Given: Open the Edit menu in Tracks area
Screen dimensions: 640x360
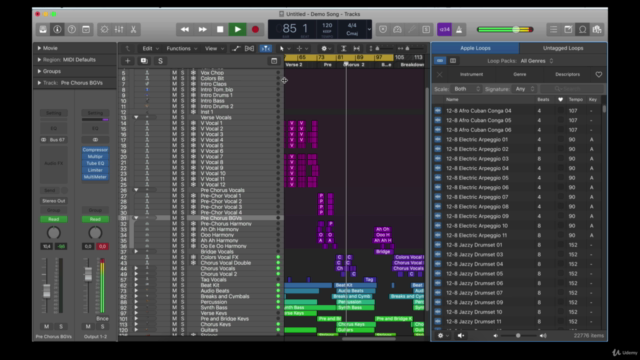Looking at the screenshot, I should point(149,49).
